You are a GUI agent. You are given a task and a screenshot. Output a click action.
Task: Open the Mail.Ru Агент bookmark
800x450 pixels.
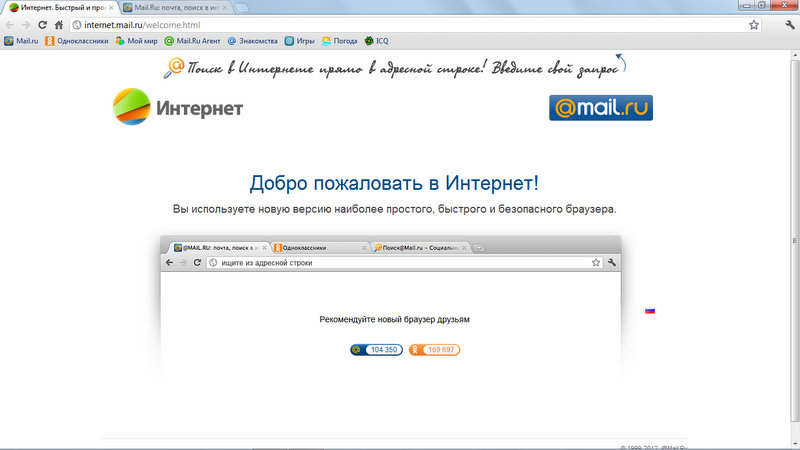point(192,41)
